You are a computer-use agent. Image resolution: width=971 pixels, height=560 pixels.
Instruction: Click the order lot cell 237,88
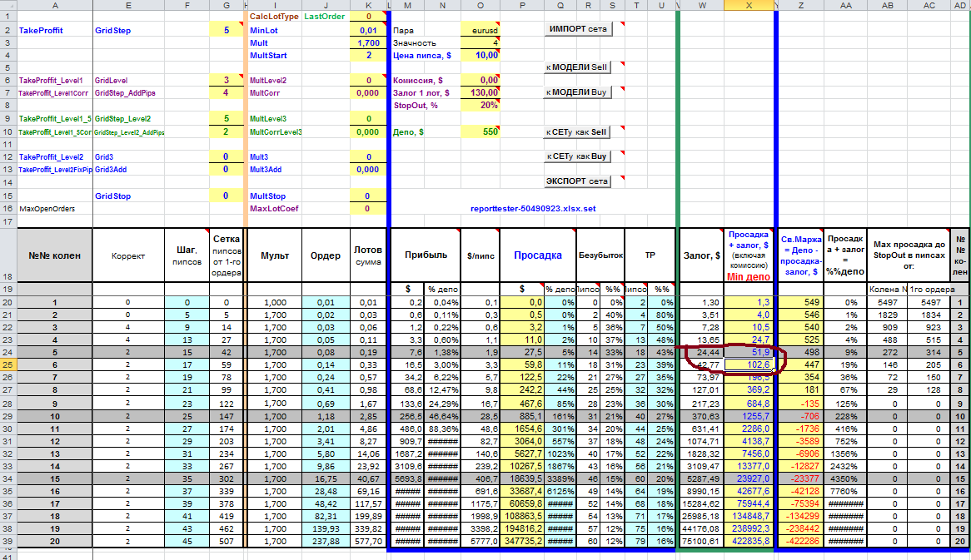coord(326,541)
